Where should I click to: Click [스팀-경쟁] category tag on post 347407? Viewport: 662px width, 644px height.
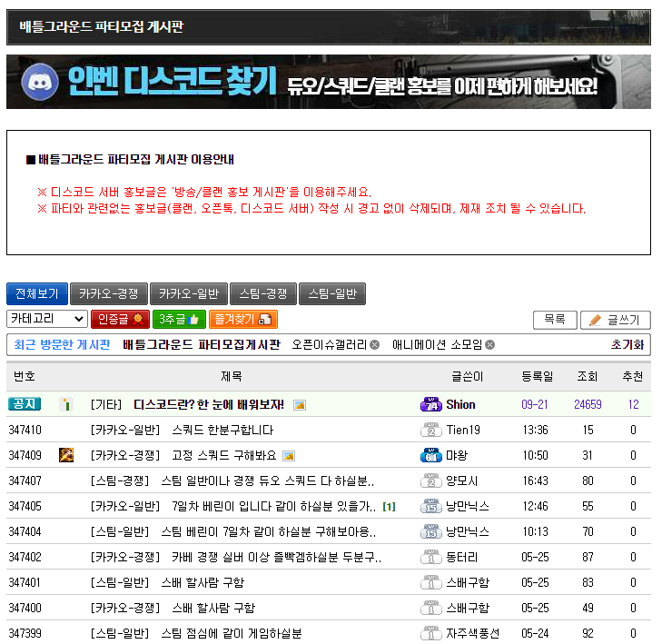point(120,481)
